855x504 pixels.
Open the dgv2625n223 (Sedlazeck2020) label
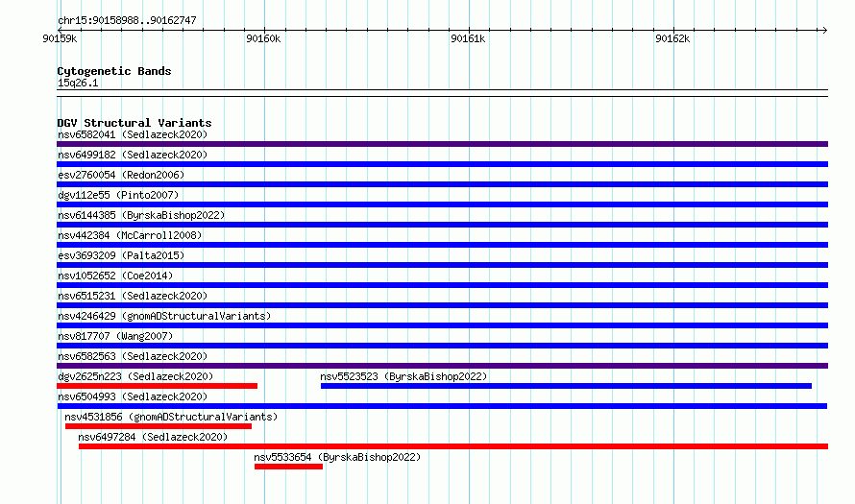point(135,376)
